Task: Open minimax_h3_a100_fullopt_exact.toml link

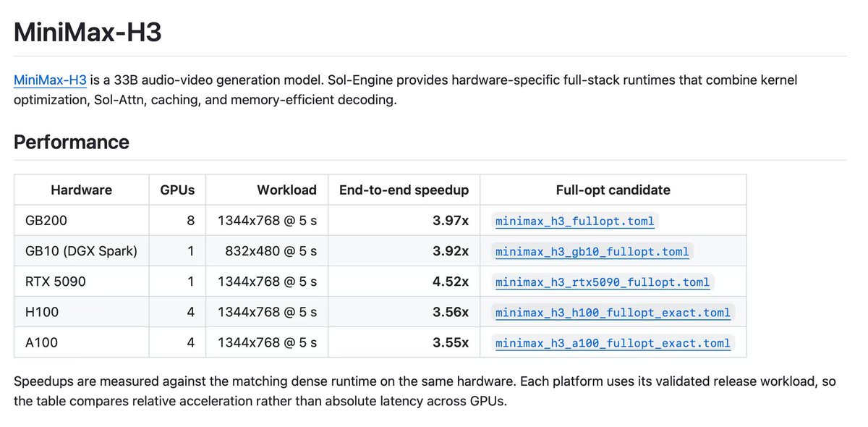Action: pyautogui.click(x=613, y=342)
